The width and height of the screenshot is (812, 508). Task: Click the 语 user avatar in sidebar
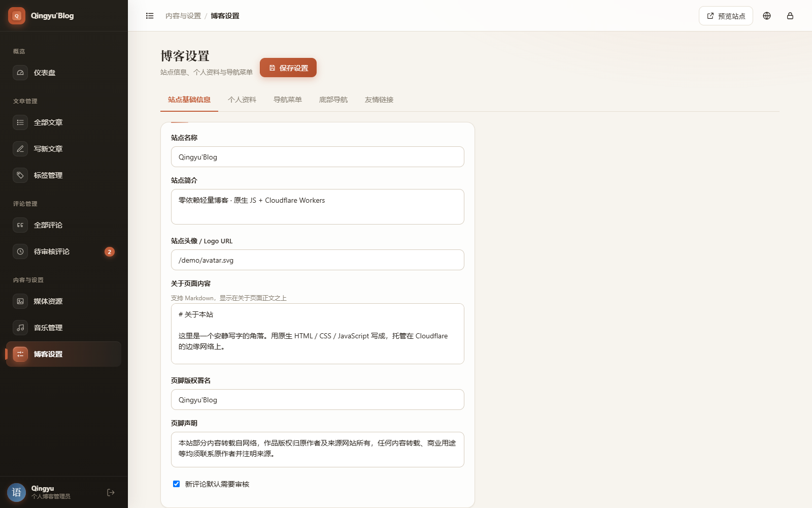pyautogui.click(x=17, y=492)
